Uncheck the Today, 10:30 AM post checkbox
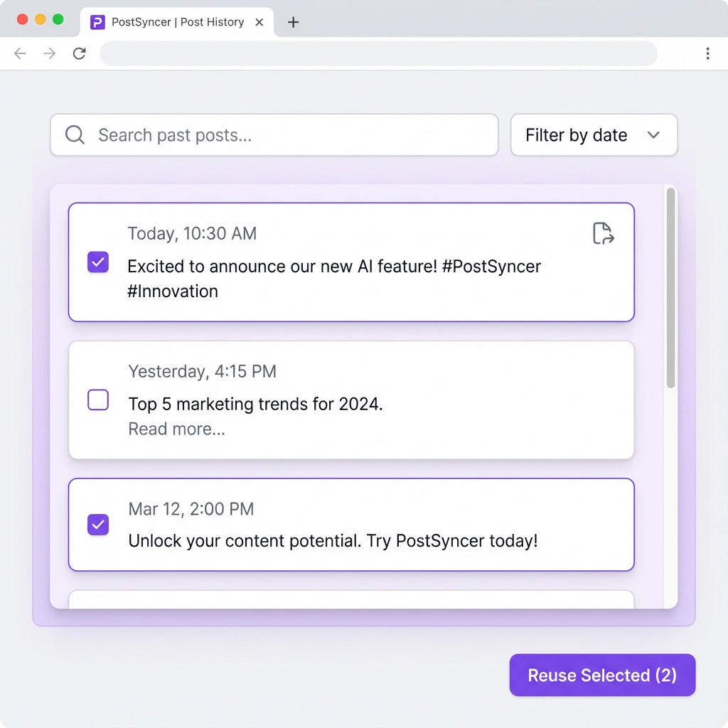This screenshot has width=728, height=728. pos(98,262)
